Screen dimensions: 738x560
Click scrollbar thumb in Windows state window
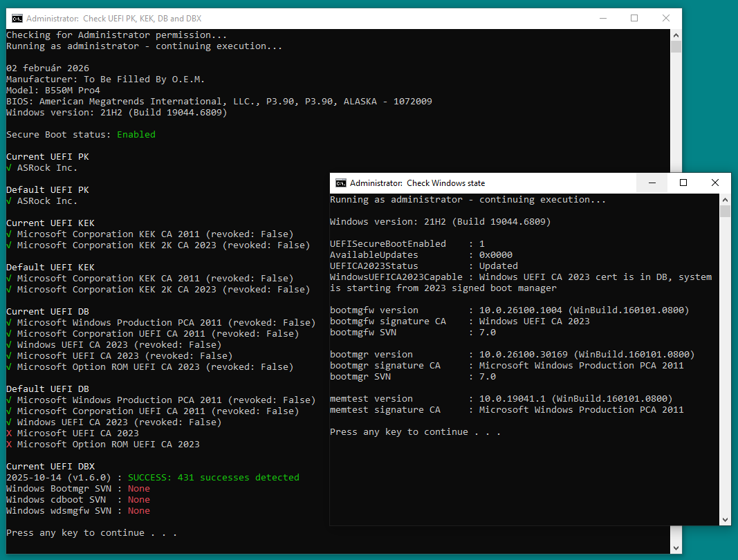click(x=725, y=212)
